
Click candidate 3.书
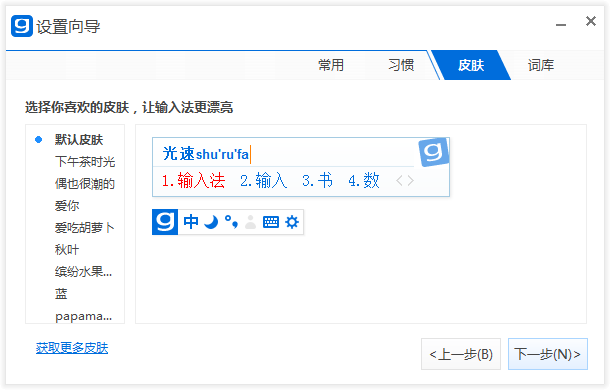(317, 181)
